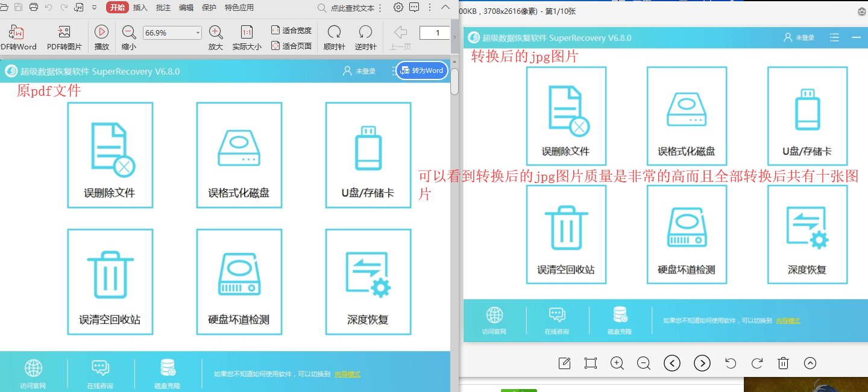Screen dimensions: 868x392
Task: Click 向导模式 link in PDF window
Action: (347, 374)
